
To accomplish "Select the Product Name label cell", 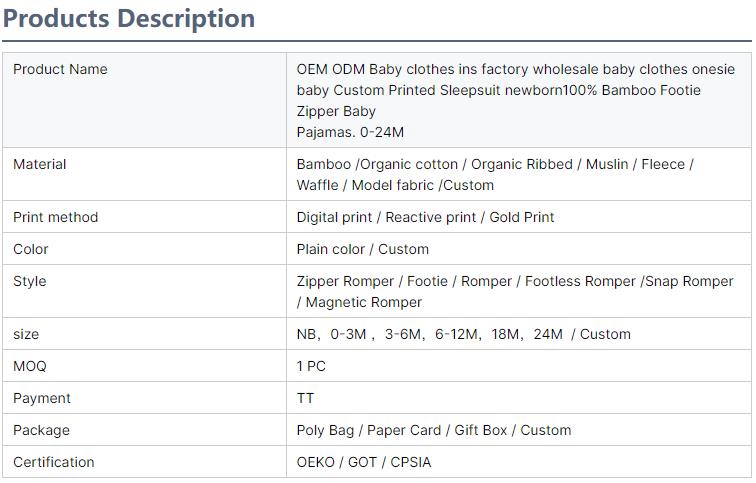I will tap(60, 69).
